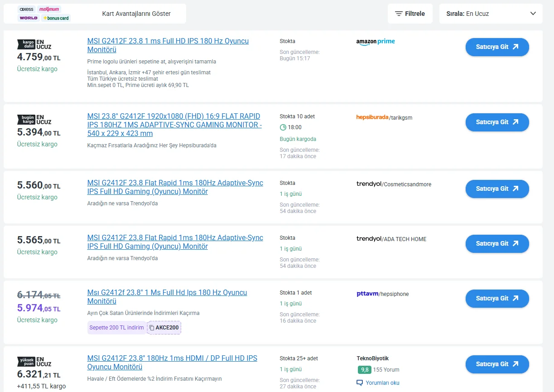Click the bugün kargo EN UCUZ badge

coord(34,119)
